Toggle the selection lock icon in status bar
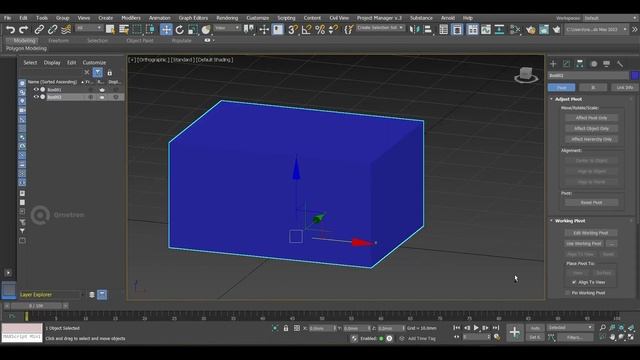The width and height of the screenshot is (640, 360). click(x=286, y=328)
